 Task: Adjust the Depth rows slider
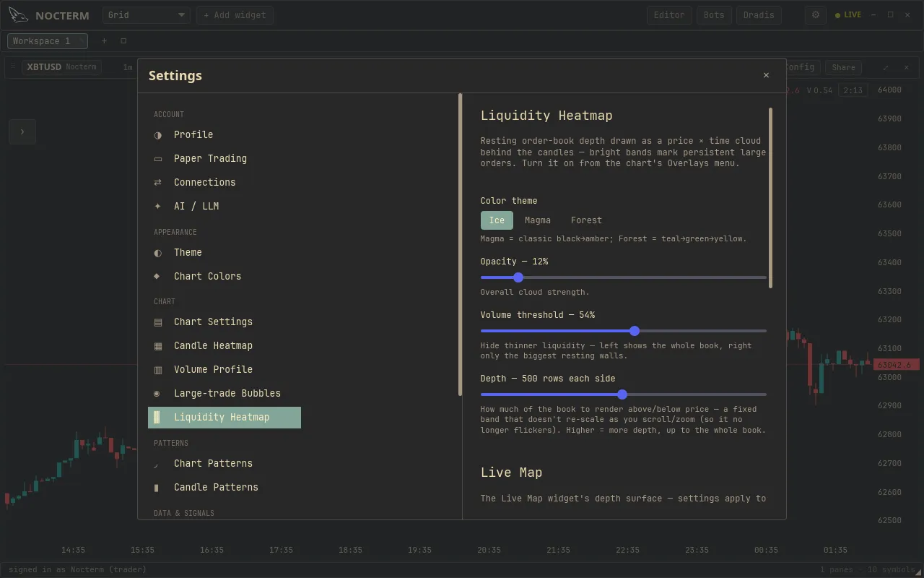[x=624, y=394]
